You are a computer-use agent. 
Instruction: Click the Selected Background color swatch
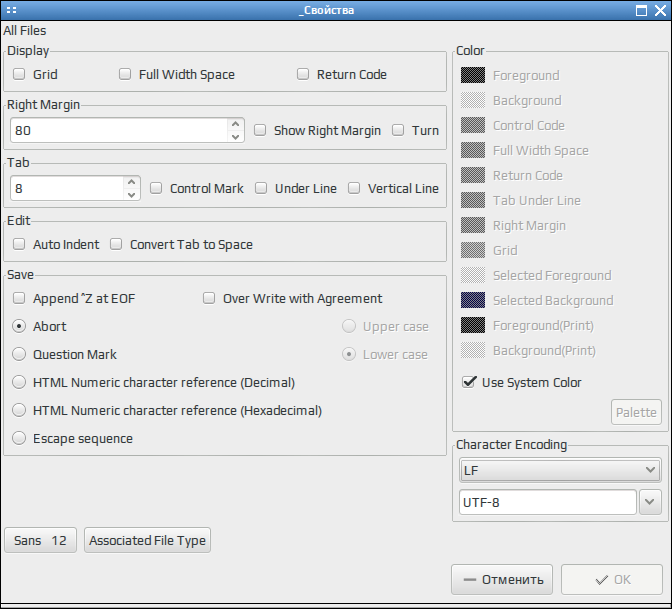click(x=473, y=300)
